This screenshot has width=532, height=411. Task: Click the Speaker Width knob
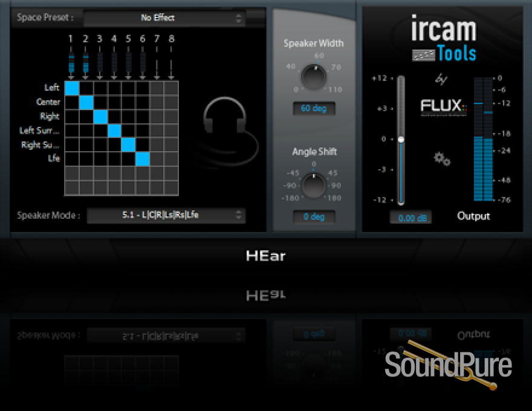pyautogui.click(x=314, y=77)
